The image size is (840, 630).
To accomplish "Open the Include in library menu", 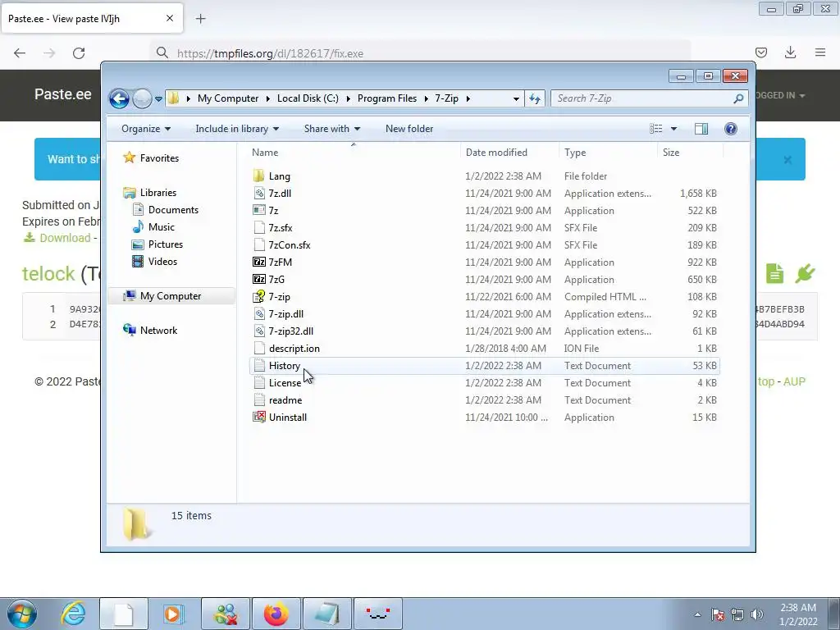I will (237, 129).
